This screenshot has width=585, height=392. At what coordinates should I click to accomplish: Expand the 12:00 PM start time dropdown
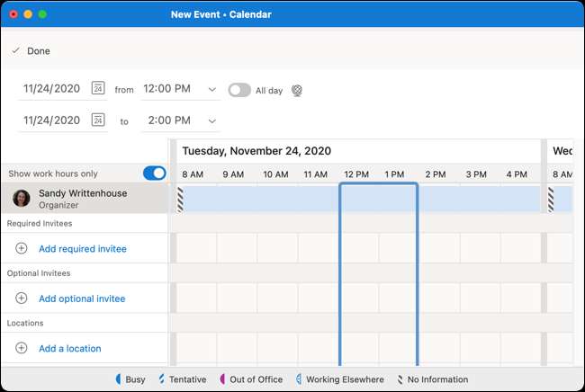tap(212, 89)
